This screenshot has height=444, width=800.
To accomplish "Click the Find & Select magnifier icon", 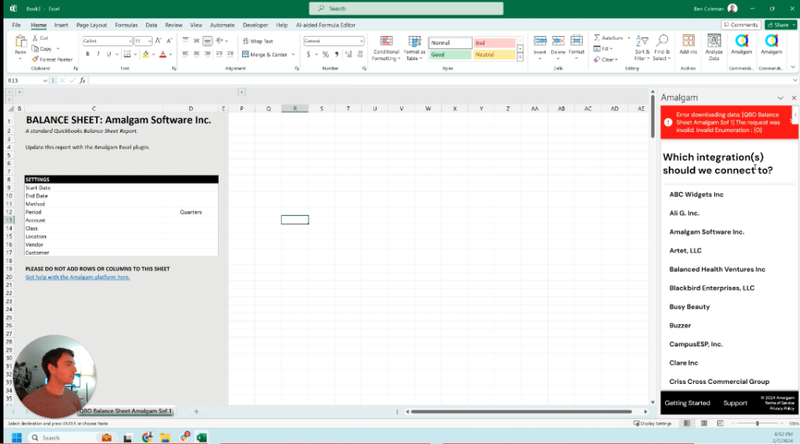I will [662, 41].
